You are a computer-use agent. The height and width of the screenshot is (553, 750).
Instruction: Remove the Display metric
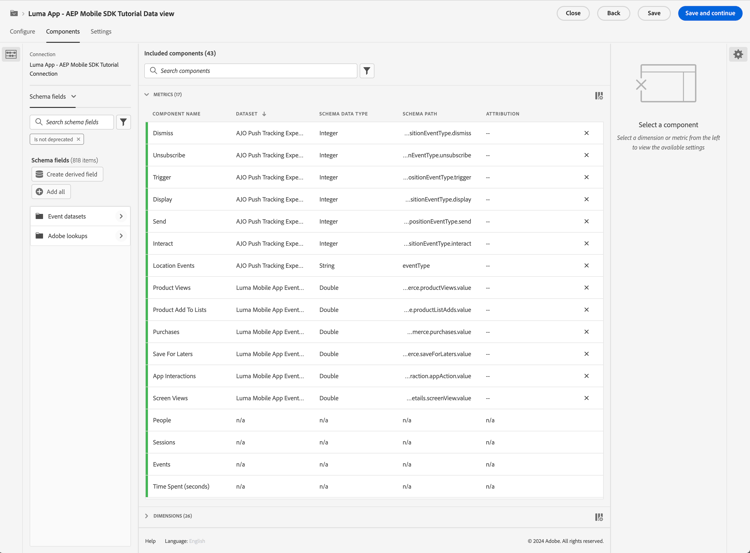586,199
